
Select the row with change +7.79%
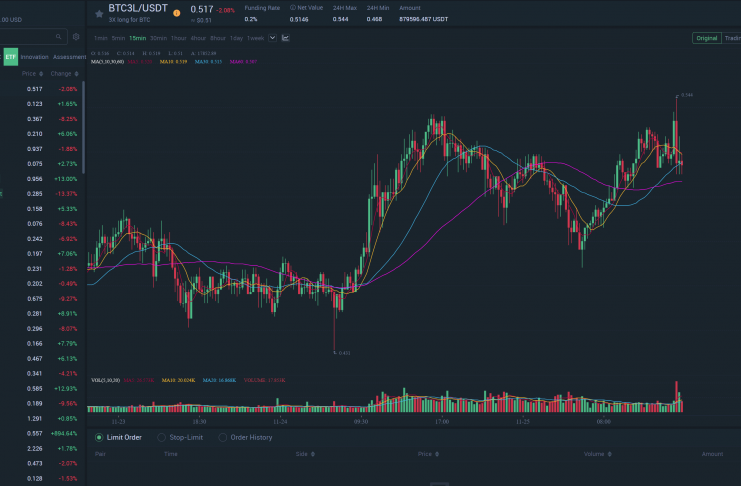(41, 344)
